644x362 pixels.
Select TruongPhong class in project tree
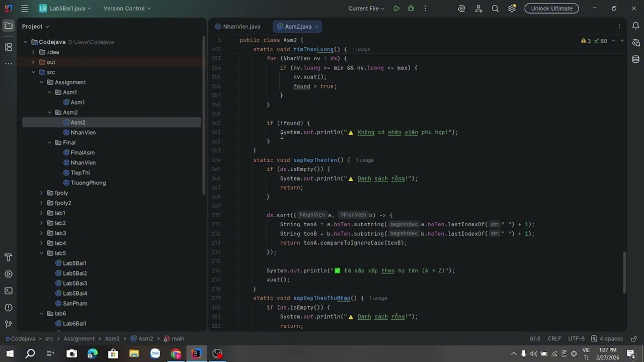tap(88, 183)
